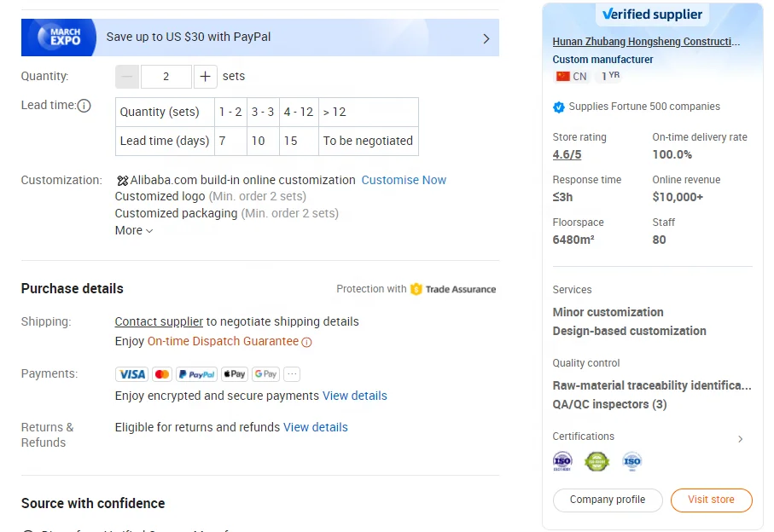This screenshot has width=774, height=532.
Task: Click the PayPal payment icon
Action: (x=197, y=374)
